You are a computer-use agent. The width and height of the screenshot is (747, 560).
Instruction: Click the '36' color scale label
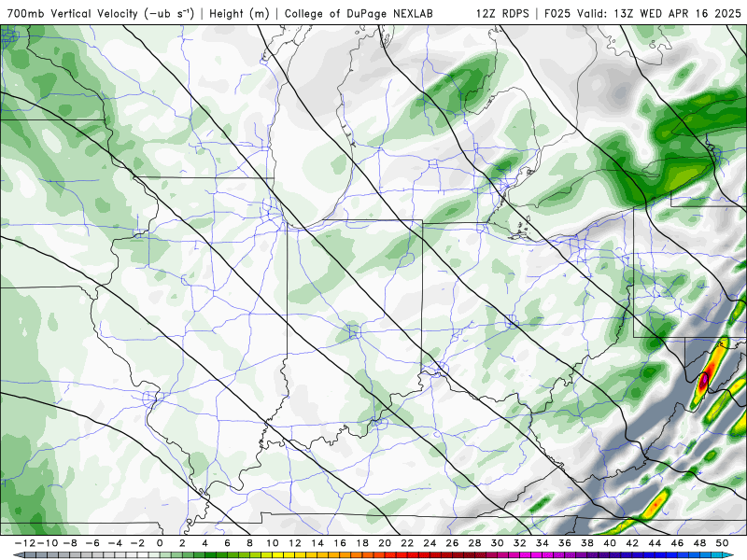point(565,543)
